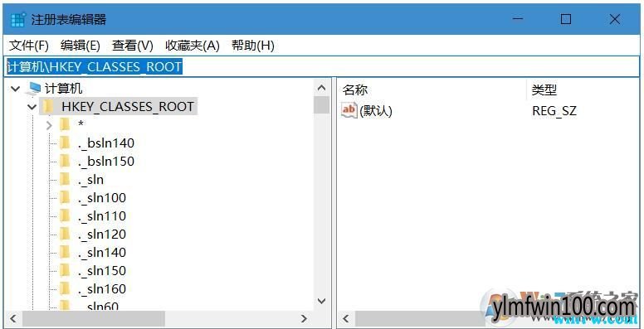
Task: Click the ._bsln150 folder icon
Action: coord(65,162)
